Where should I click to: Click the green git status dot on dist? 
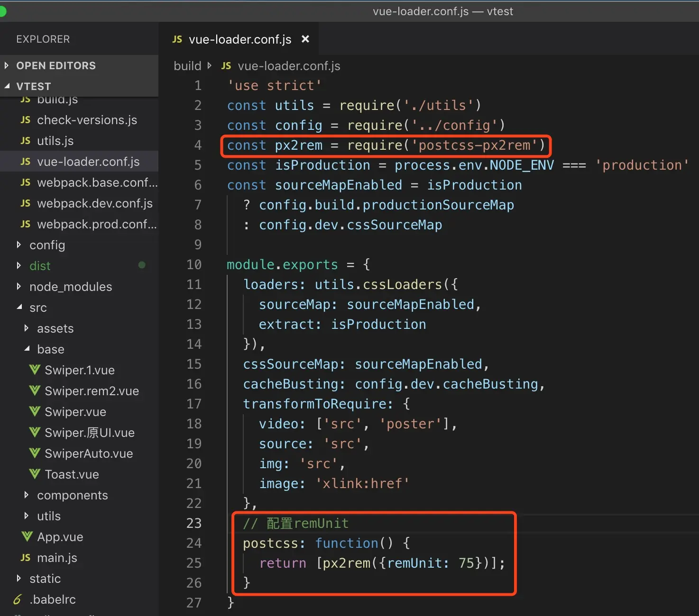142,265
